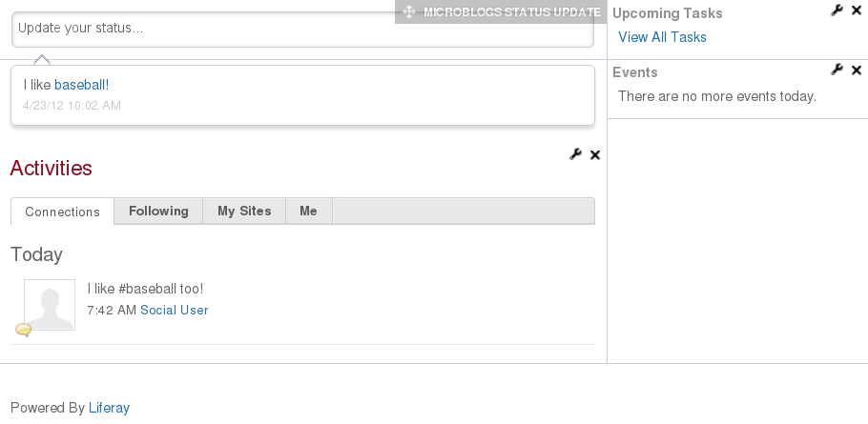Click the Activities heading
868x424 pixels.
(x=51, y=168)
